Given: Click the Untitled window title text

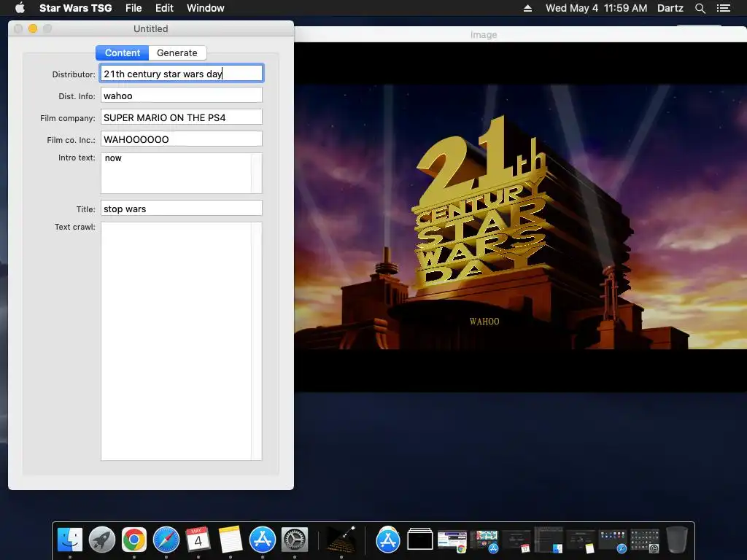Looking at the screenshot, I should click(x=150, y=28).
